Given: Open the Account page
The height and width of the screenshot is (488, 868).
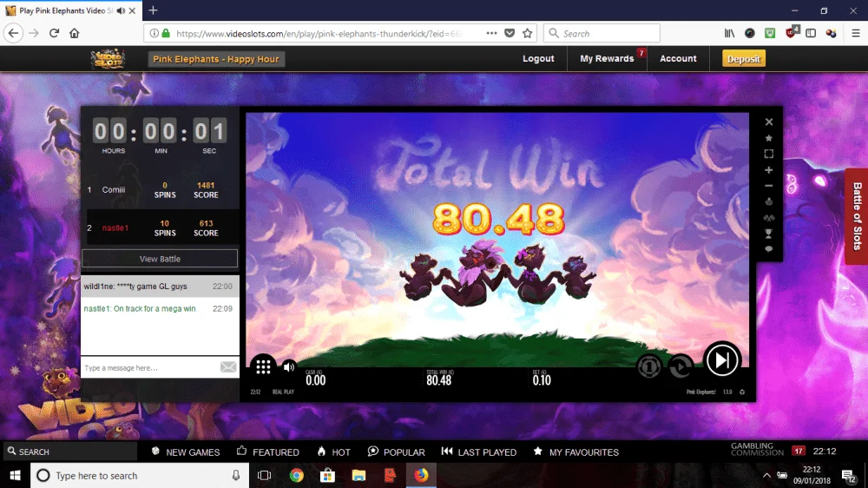Looking at the screenshot, I should [678, 59].
